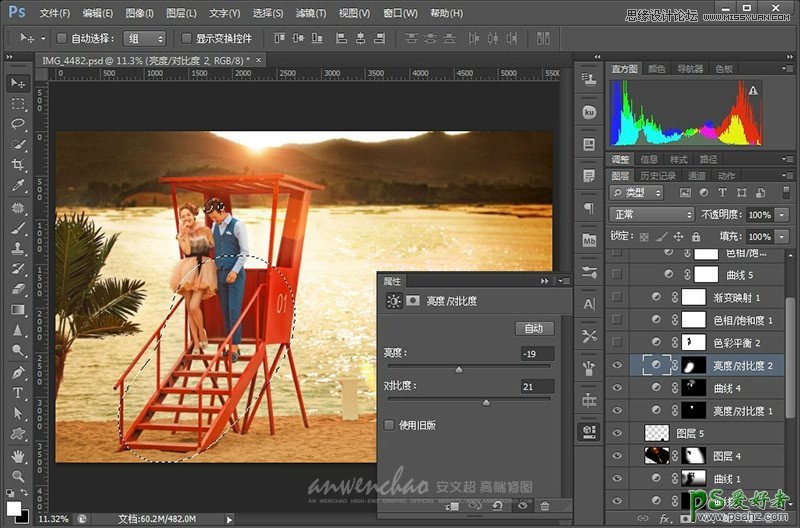Select the Crop tool

18,165
